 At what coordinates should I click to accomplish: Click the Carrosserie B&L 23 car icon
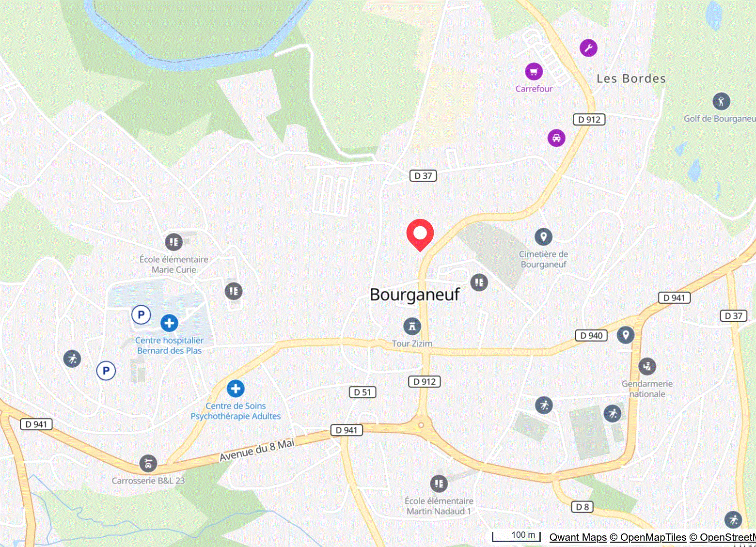[x=148, y=464]
